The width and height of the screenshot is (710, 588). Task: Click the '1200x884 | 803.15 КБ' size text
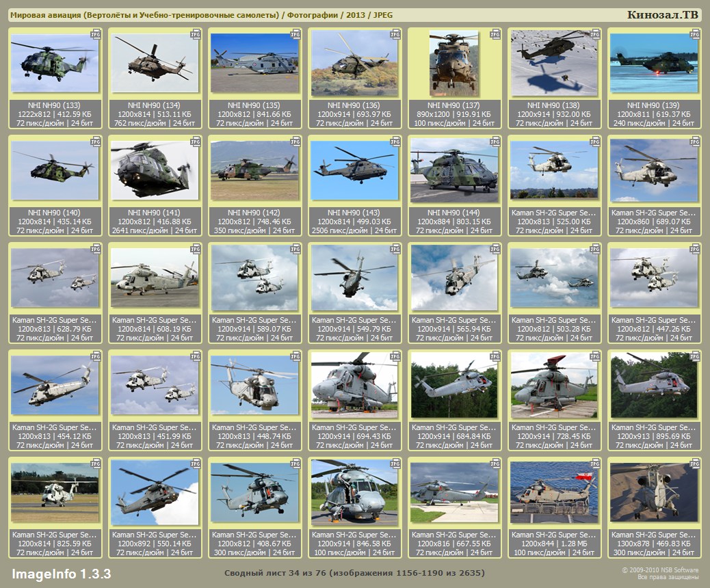[x=454, y=222]
